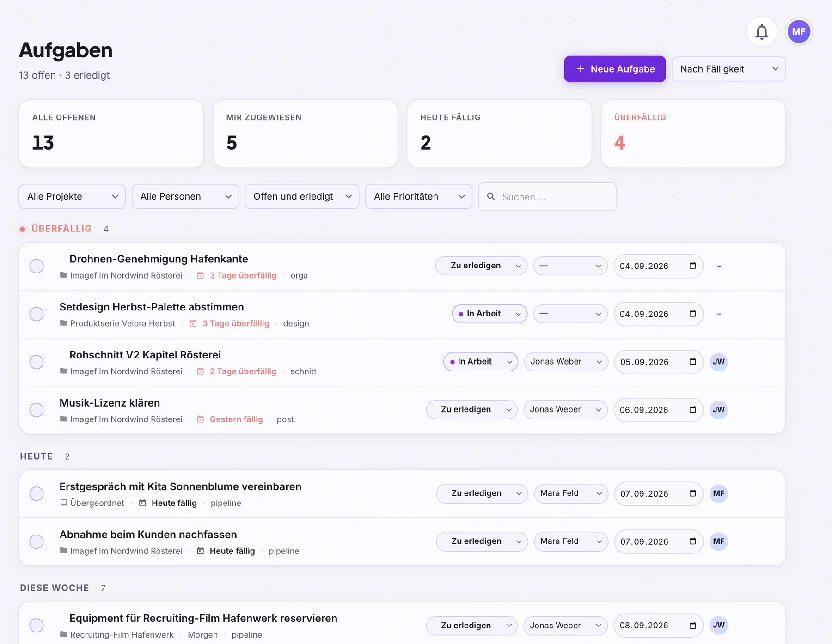Screen dimensions: 832x644
Task: Open calendar picker for Abnahme beim Kunden date
Action: [692, 541]
